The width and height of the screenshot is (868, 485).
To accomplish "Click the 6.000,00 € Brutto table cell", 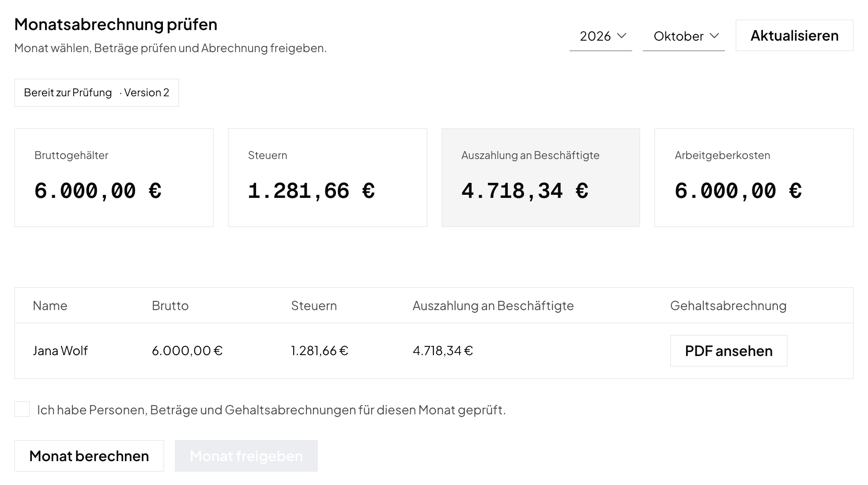I will point(187,351).
